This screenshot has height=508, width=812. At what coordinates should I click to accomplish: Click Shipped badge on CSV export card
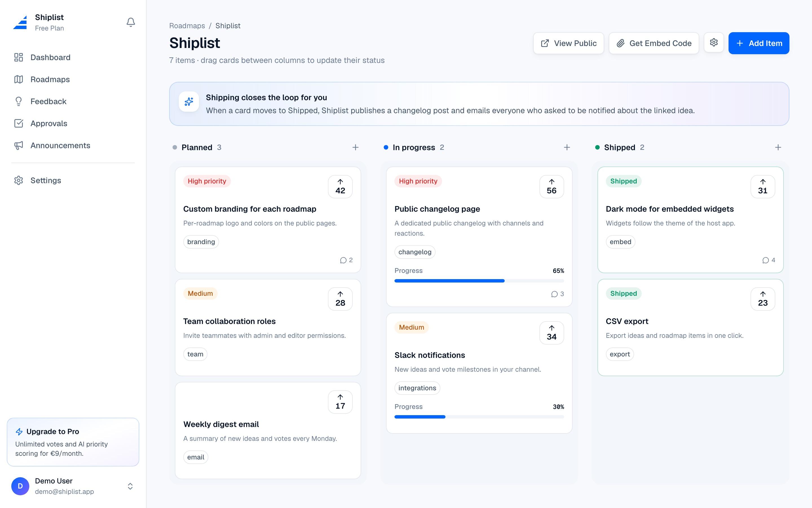coord(623,293)
